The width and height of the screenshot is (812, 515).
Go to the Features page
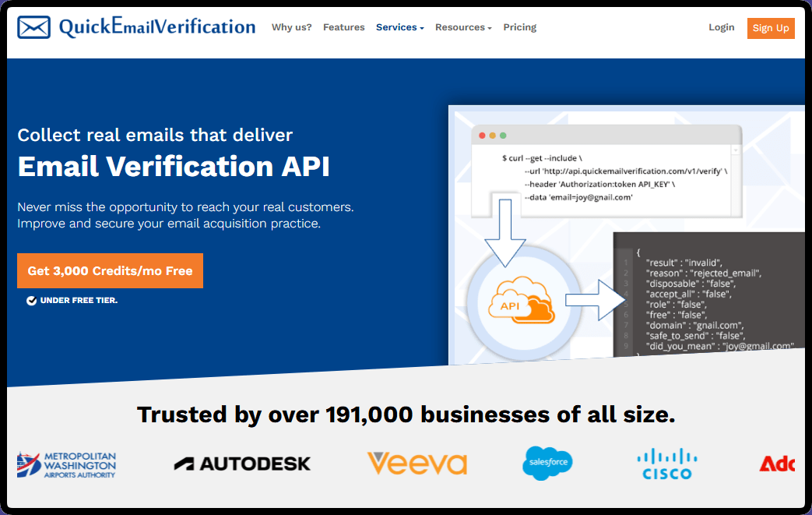coord(344,27)
